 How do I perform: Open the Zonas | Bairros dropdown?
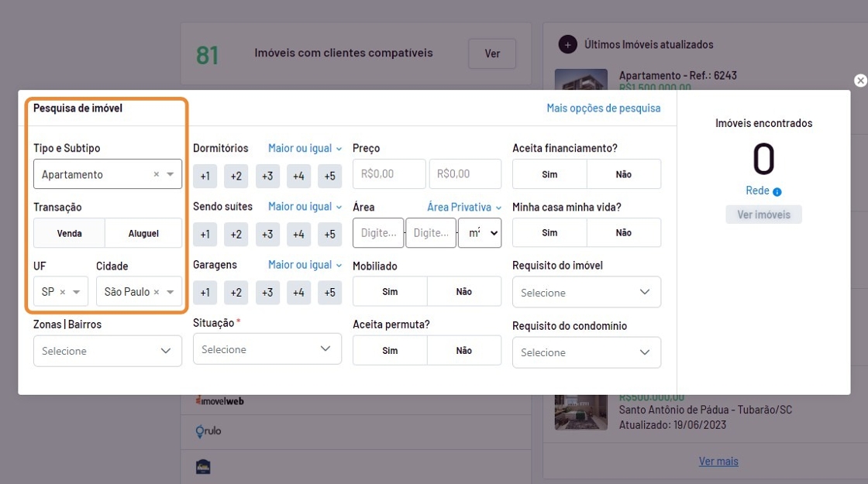click(108, 351)
